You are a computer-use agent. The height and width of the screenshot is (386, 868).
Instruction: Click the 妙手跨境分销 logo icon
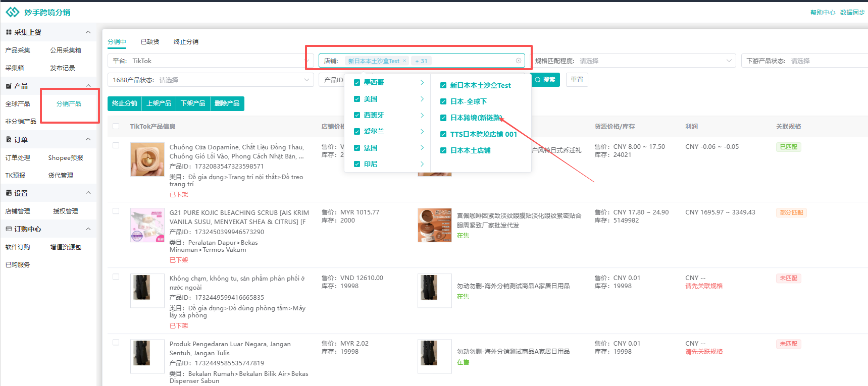13,12
